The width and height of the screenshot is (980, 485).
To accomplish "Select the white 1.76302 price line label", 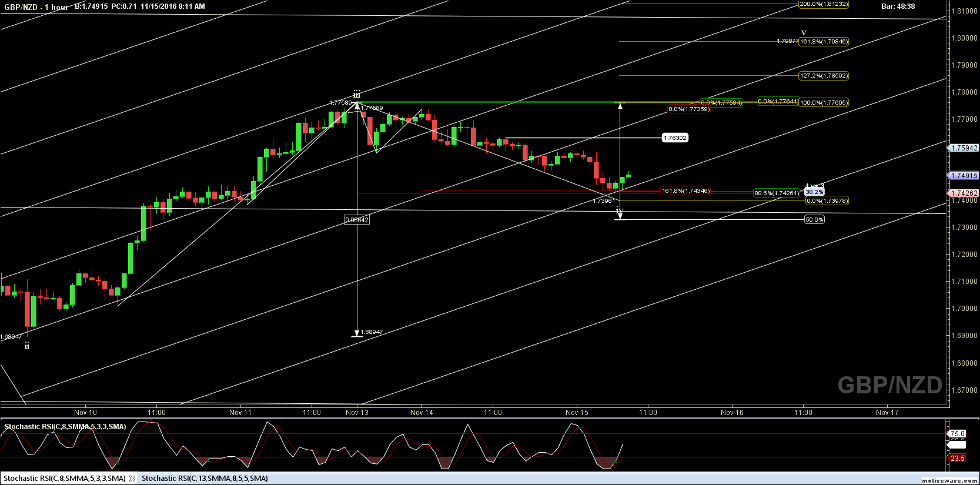I will point(674,138).
